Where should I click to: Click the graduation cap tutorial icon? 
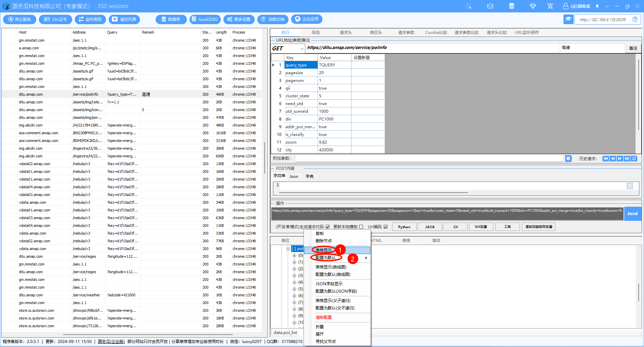[x=568, y=19]
